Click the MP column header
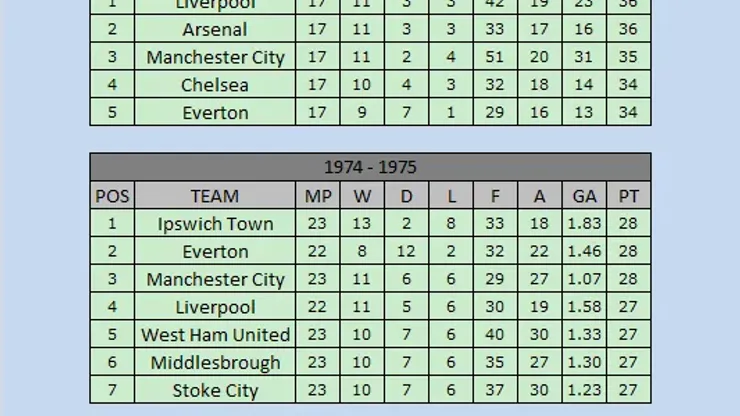Image resolution: width=740 pixels, height=416 pixels. (x=318, y=196)
